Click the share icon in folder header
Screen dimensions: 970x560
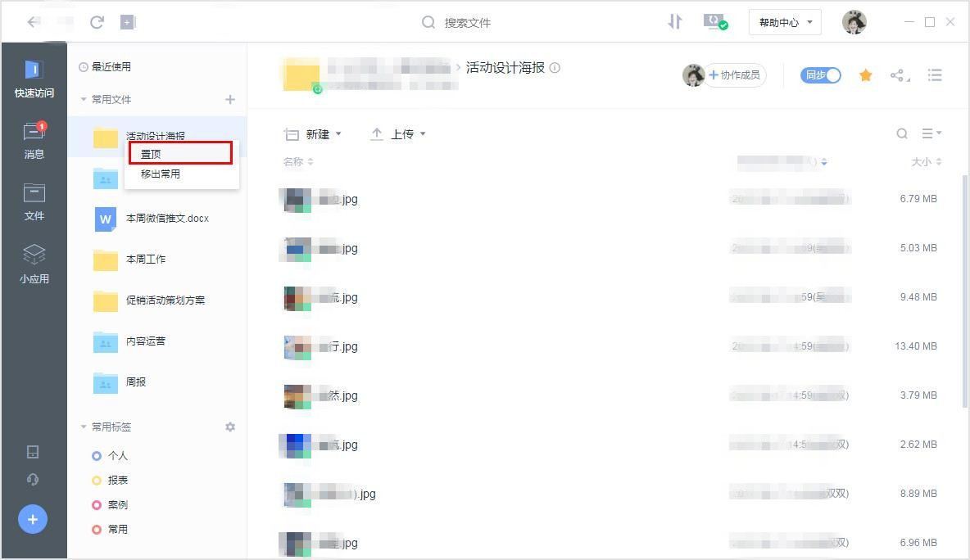899,75
